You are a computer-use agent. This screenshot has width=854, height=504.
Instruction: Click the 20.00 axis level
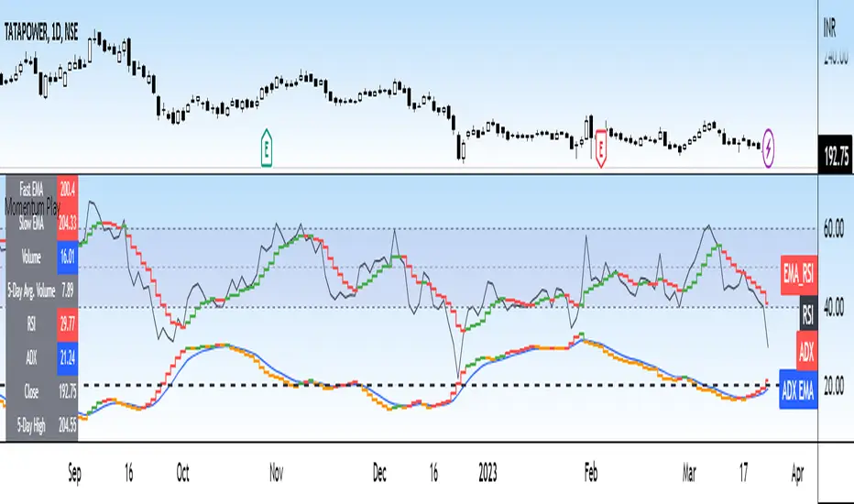point(833,386)
